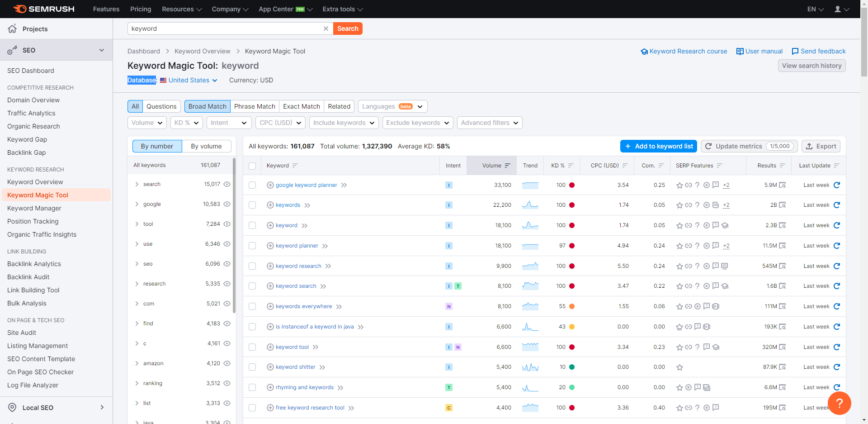The image size is (868, 424).
Task: Refresh metrics for google keyword planner row
Action: [x=837, y=185]
